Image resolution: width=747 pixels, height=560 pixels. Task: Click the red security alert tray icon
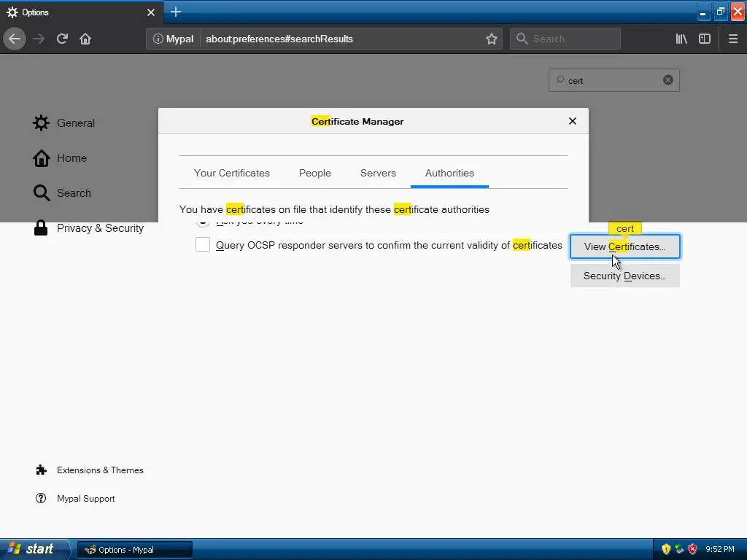[x=693, y=549]
